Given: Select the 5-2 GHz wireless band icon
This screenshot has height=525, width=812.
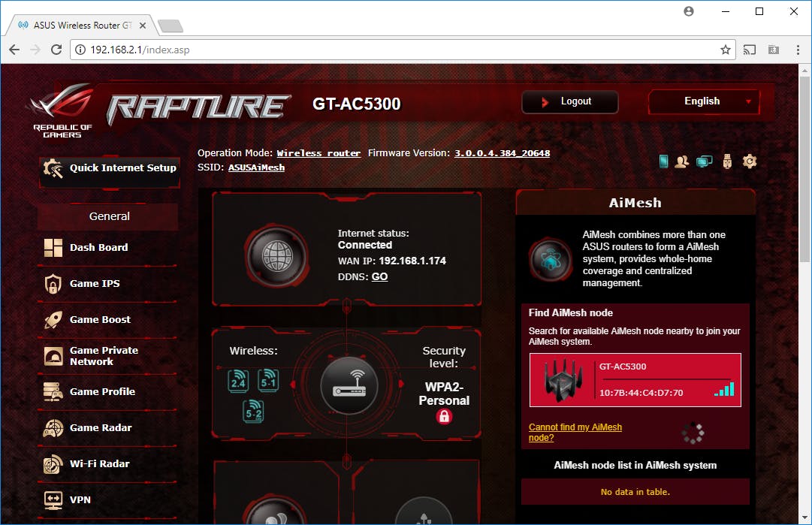Looking at the screenshot, I should tap(253, 412).
